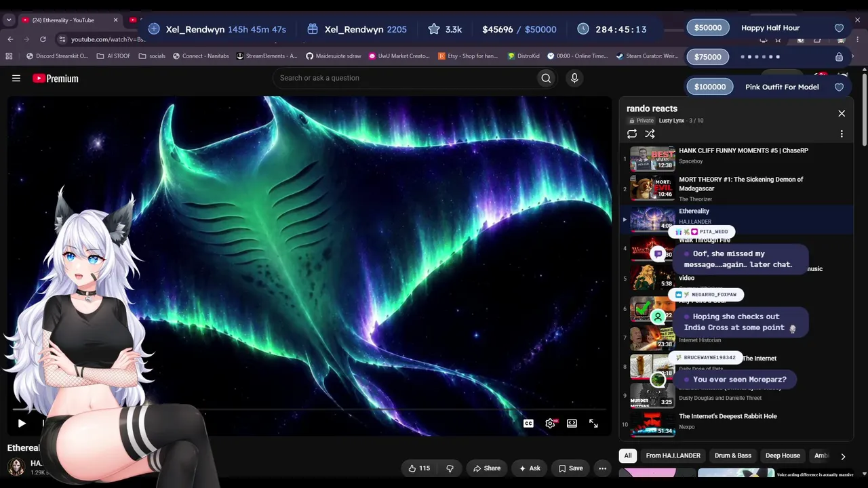Toggle closed captions on the video
This screenshot has height=488, width=868.
point(528,424)
